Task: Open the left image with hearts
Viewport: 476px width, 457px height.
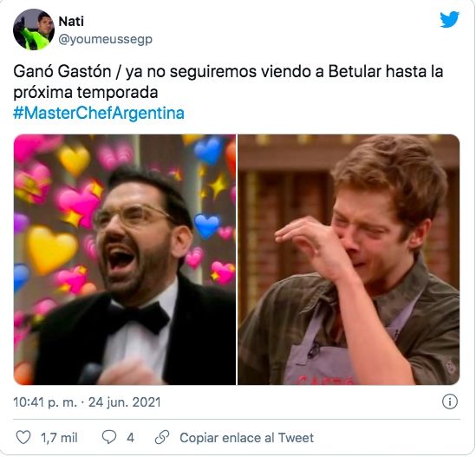Action: coord(125,259)
